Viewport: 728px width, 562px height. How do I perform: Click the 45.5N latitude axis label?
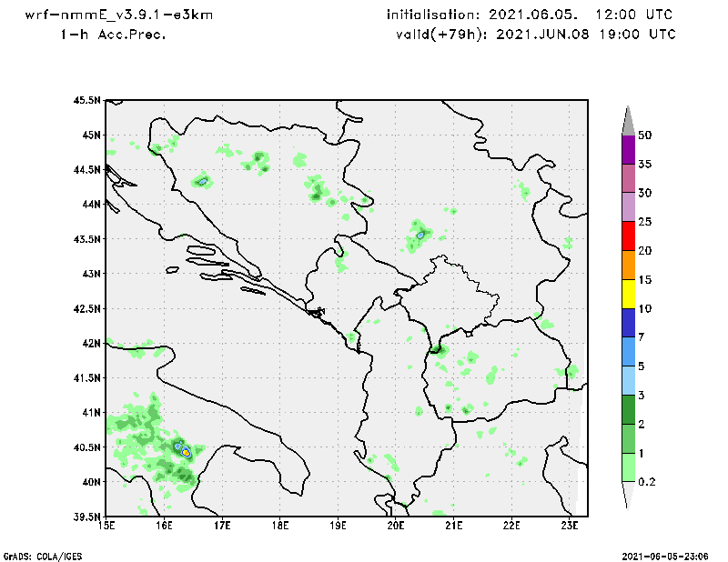point(86,100)
